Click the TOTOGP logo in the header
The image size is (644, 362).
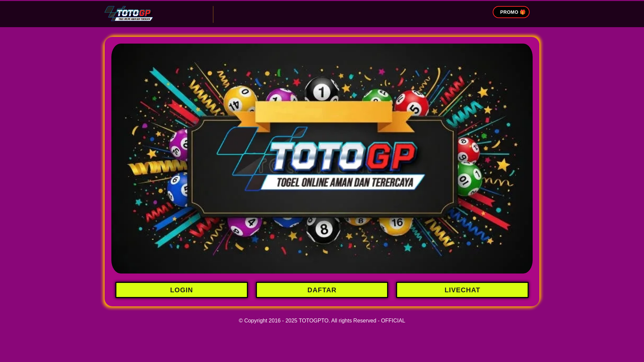pos(129,13)
